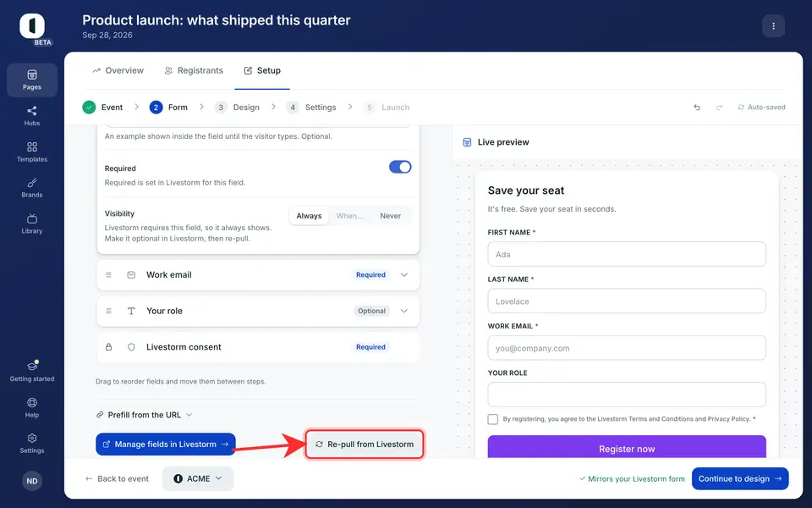812x508 pixels.
Task: Open the Getting started guide
Action: tap(32, 371)
